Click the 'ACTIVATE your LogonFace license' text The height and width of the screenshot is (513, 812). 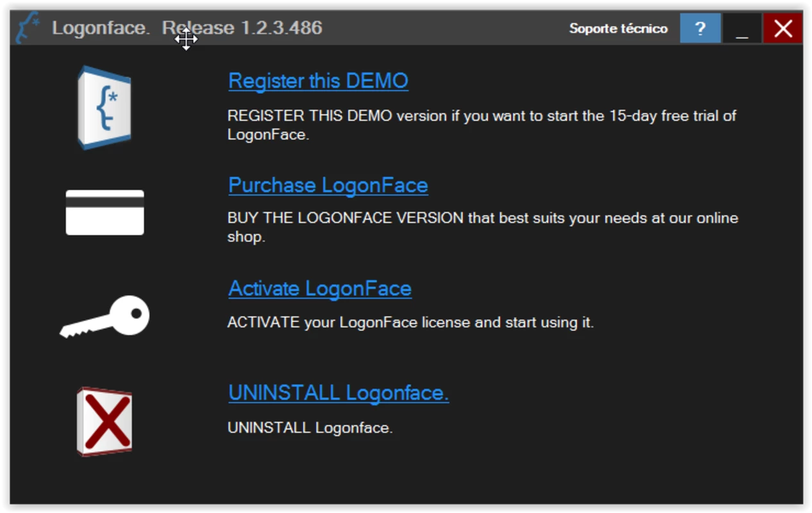pyautogui.click(x=410, y=322)
